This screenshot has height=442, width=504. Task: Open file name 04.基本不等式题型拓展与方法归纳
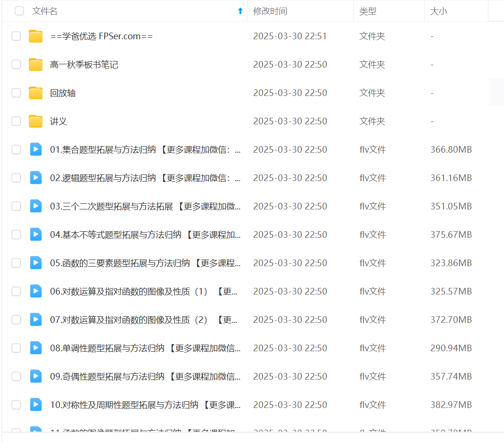pos(145,234)
